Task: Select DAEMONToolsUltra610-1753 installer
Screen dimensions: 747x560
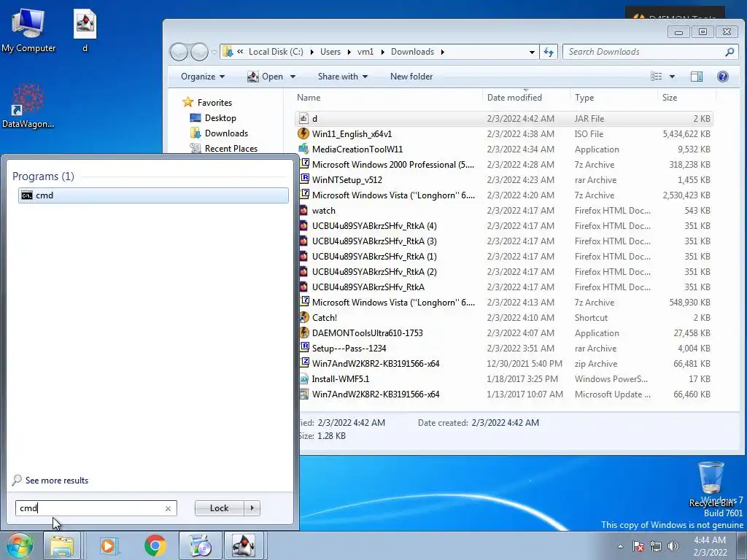Action: (504, 332)
